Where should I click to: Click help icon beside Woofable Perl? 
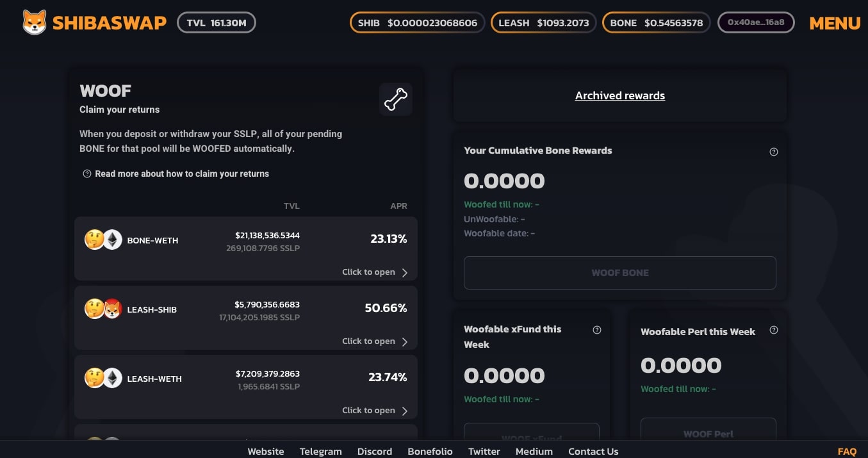(x=773, y=330)
